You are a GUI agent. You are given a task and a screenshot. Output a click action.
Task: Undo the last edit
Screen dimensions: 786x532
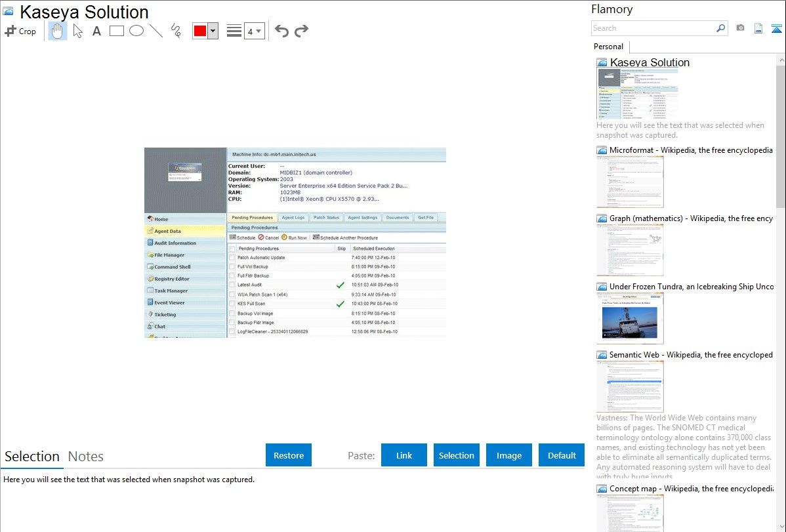pos(281,31)
